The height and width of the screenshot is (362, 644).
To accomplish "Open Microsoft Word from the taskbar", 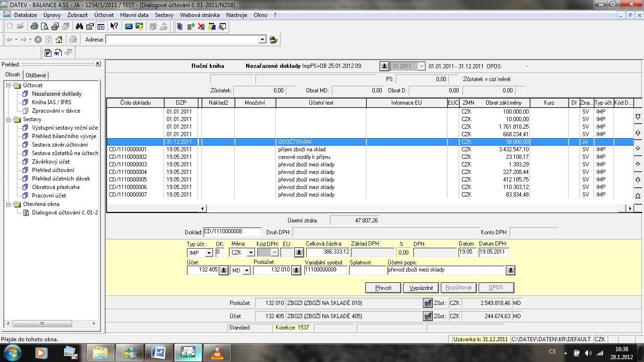I will pyautogui.click(x=160, y=352).
